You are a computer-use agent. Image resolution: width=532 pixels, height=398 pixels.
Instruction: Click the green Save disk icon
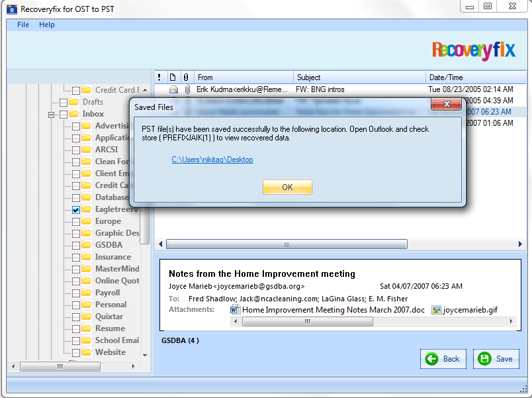click(x=484, y=359)
